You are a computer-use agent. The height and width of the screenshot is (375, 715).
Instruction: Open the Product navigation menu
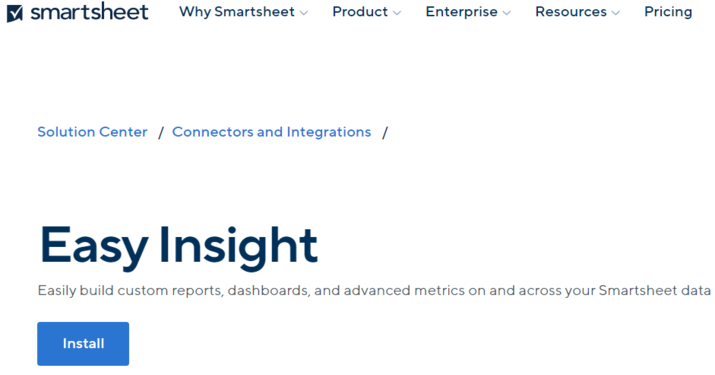click(x=360, y=11)
